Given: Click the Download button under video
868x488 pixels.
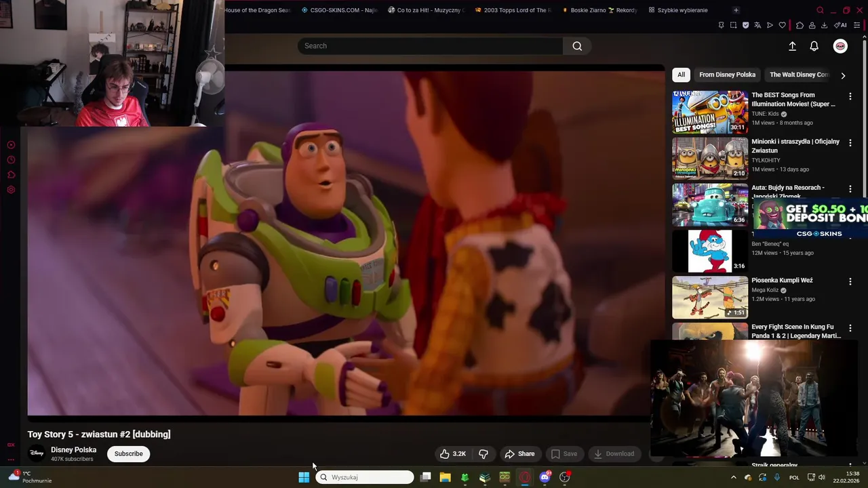Looking at the screenshot, I should (x=614, y=454).
